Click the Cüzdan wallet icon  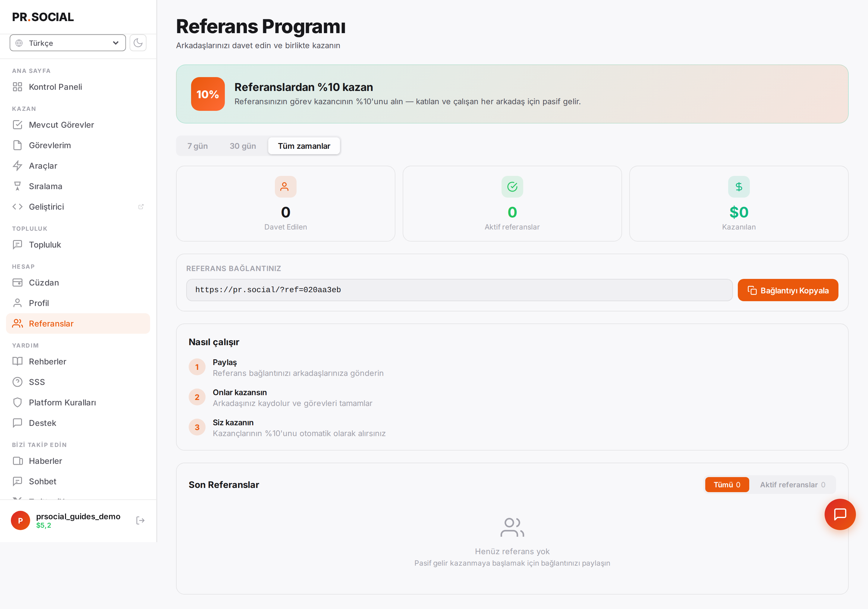tap(17, 282)
